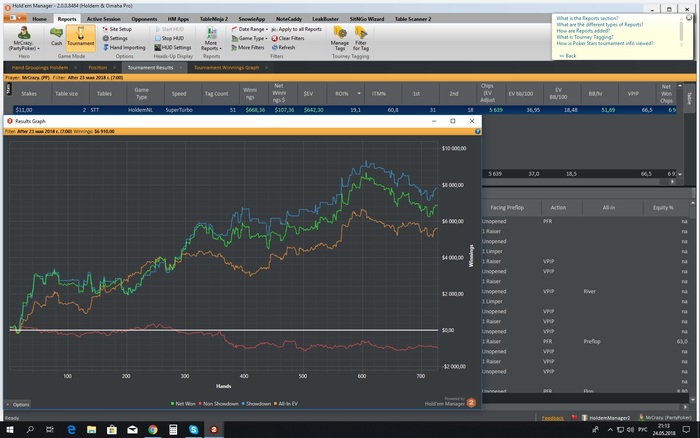700x438 pixels.
Task: Open 'What are the different types of Reports?'
Action: (600, 25)
